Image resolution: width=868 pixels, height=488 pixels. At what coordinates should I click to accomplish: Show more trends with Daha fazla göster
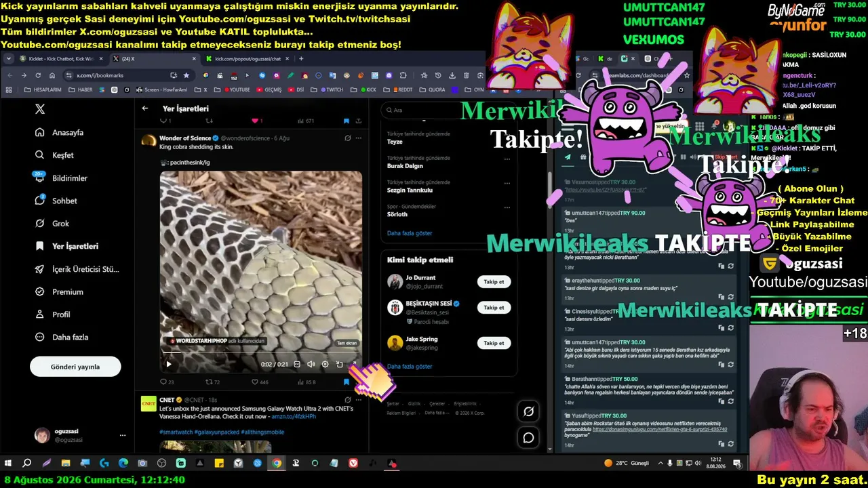coord(410,233)
